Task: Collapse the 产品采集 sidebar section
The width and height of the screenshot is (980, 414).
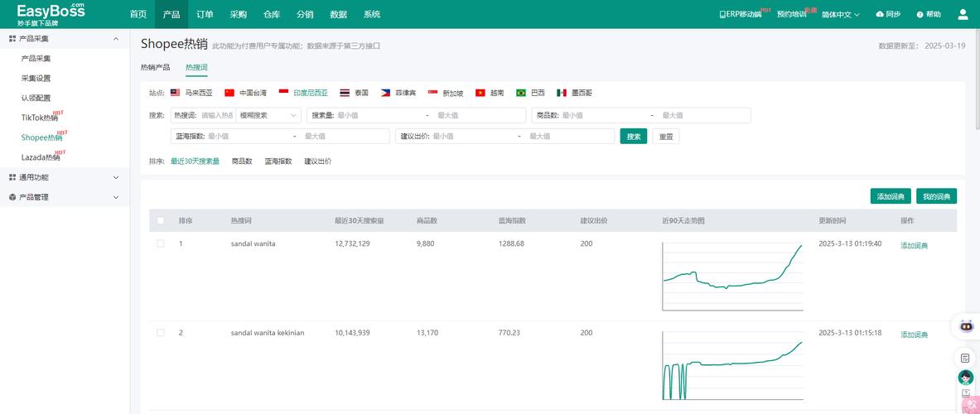Action: (116, 39)
